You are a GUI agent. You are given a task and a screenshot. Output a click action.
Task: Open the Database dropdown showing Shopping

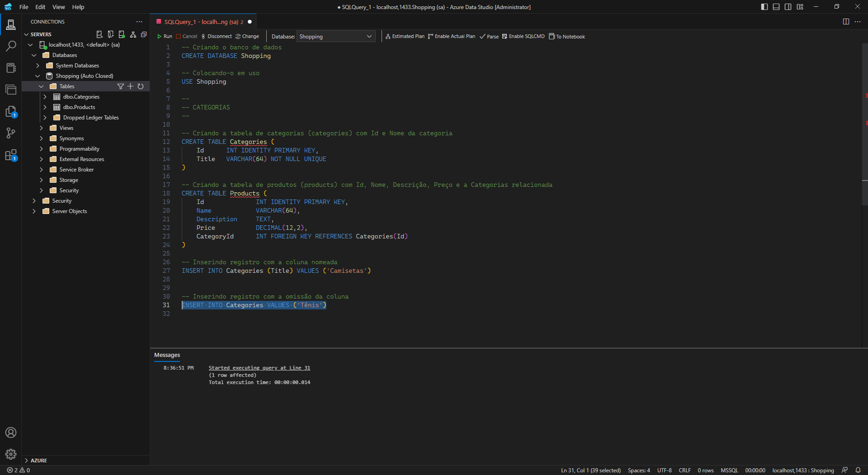point(336,37)
